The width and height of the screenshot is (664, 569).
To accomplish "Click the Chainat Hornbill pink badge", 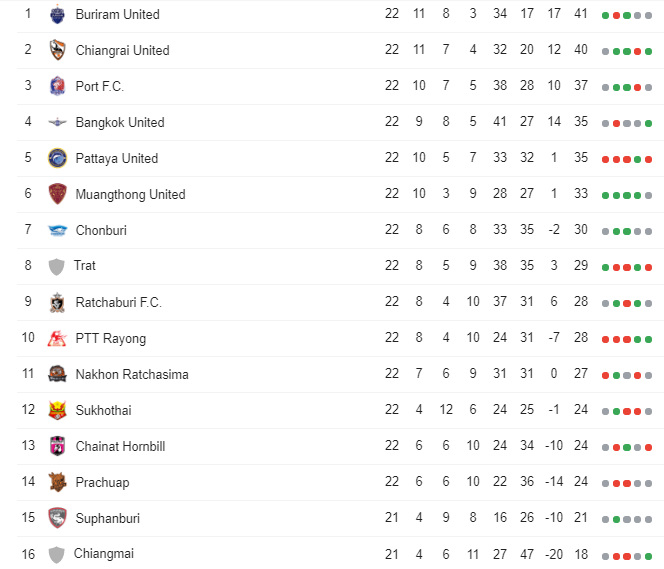I will pos(57,446).
